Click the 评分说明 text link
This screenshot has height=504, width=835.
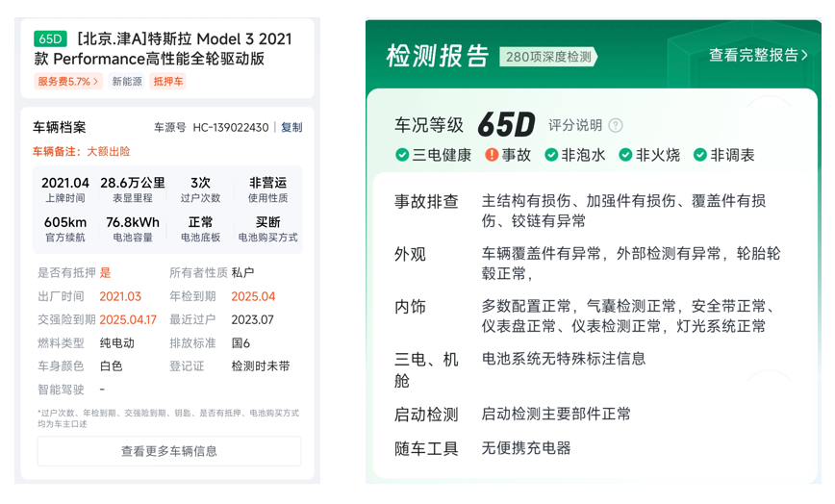click(x=575, y=125)
